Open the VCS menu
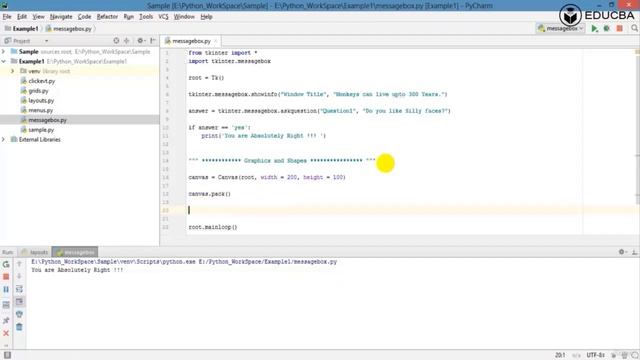 click(163, 17)
